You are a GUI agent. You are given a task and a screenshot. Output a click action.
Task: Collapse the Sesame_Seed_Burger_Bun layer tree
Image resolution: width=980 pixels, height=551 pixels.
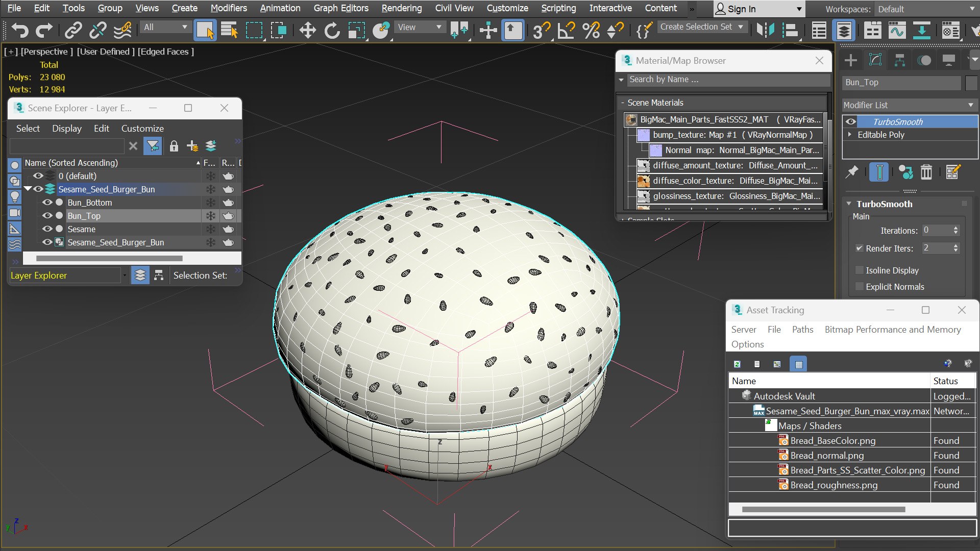click(28, 189)
